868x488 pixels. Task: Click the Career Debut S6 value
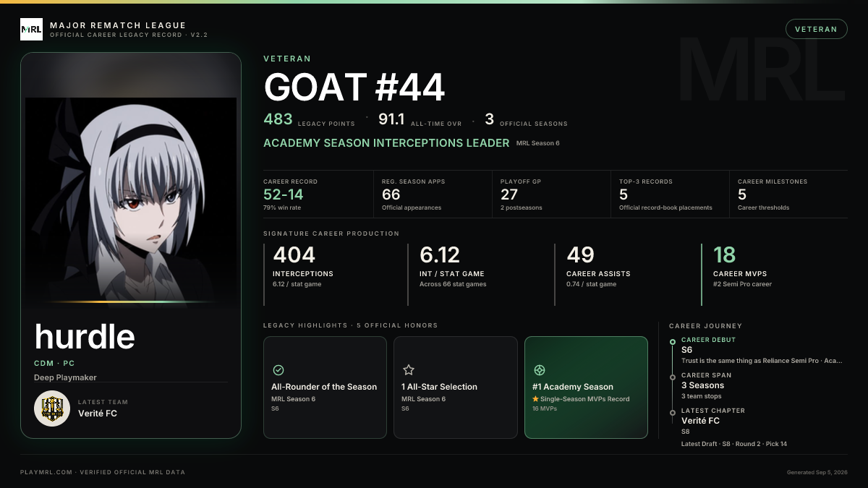[686, 350]
